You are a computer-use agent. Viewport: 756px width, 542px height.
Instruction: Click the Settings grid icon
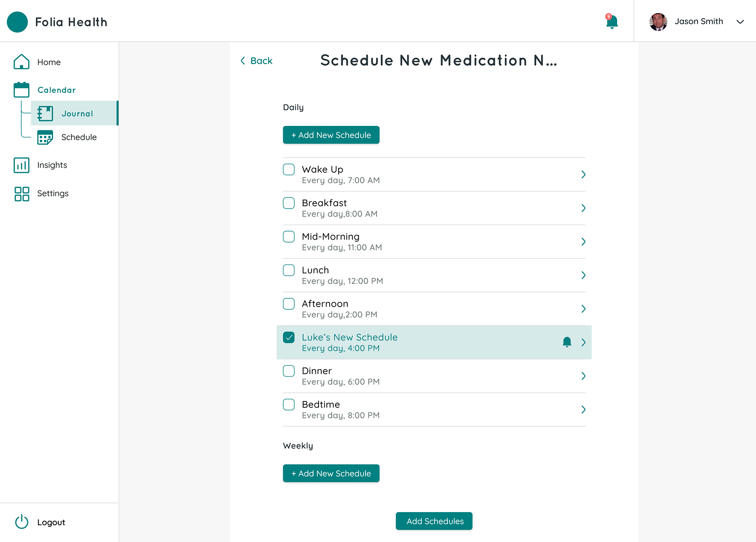[21, 194]
